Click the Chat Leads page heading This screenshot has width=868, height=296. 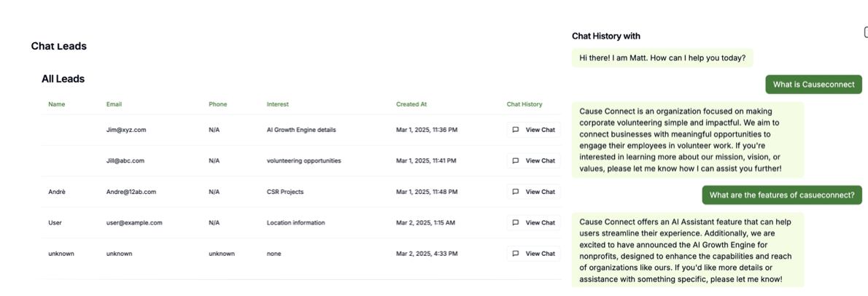tap(58, 46)
